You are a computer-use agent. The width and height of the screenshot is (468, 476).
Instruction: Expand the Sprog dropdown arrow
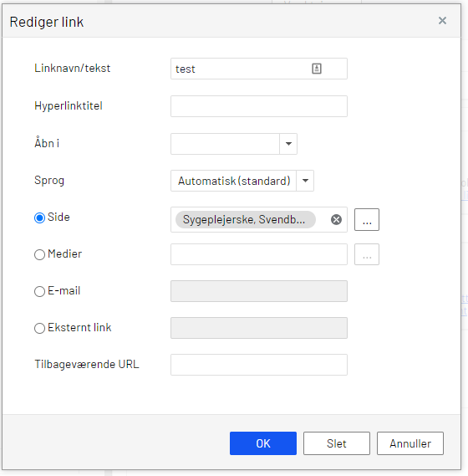click(305, 181)
